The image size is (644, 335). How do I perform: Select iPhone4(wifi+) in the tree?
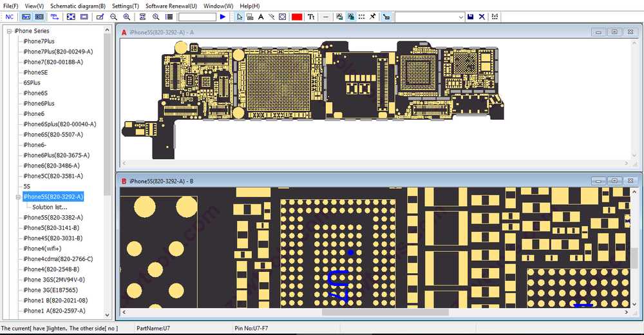[43, 249]
